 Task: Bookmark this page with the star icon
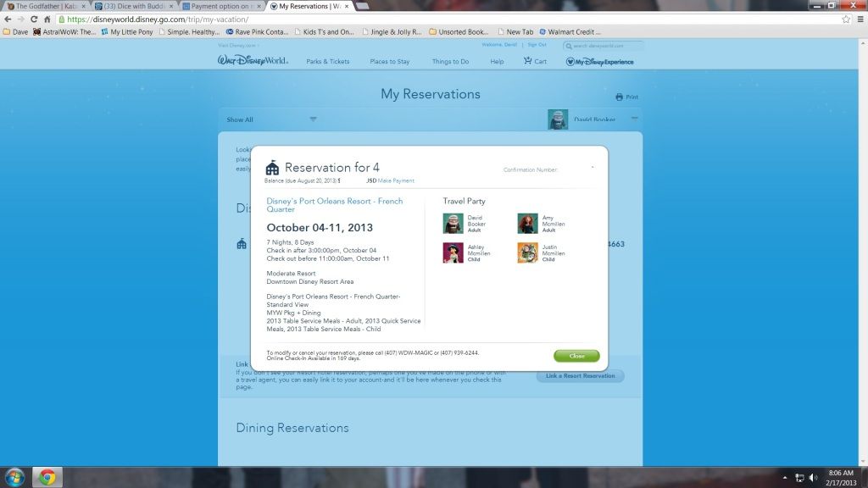[846, 19]
